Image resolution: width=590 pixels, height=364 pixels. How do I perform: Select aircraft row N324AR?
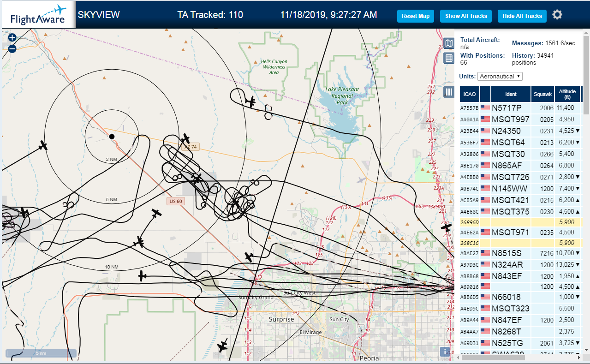521,265
